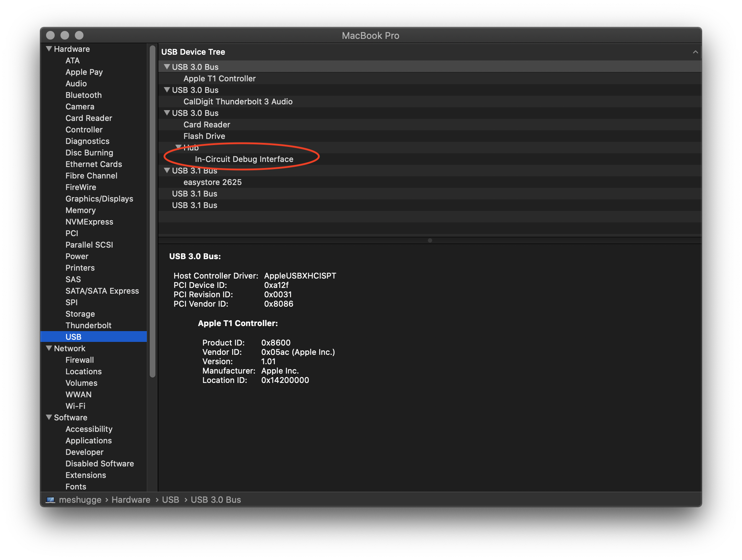Click meshugge in the bottom path bar
The height and width of the screenshot is (560, 742).
[x=80, y=500]
